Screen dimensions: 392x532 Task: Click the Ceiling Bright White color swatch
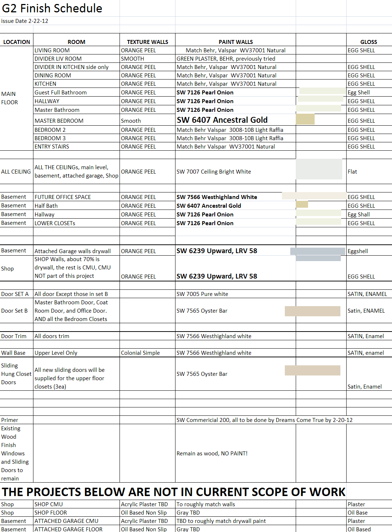coord(319,169)
